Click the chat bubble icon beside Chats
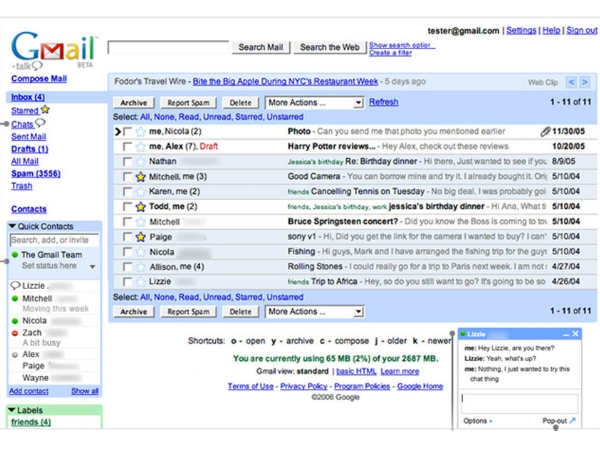 (x=40, y=123)
